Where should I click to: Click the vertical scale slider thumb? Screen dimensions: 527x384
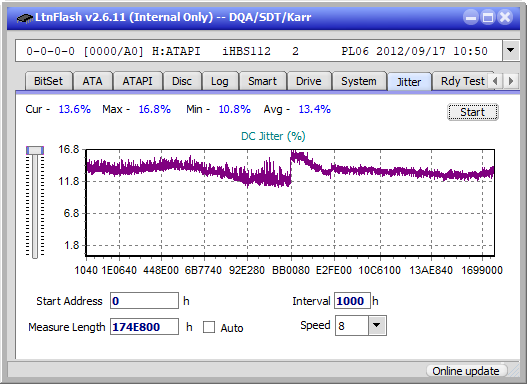pyautogui.click(x=35, y=150)
